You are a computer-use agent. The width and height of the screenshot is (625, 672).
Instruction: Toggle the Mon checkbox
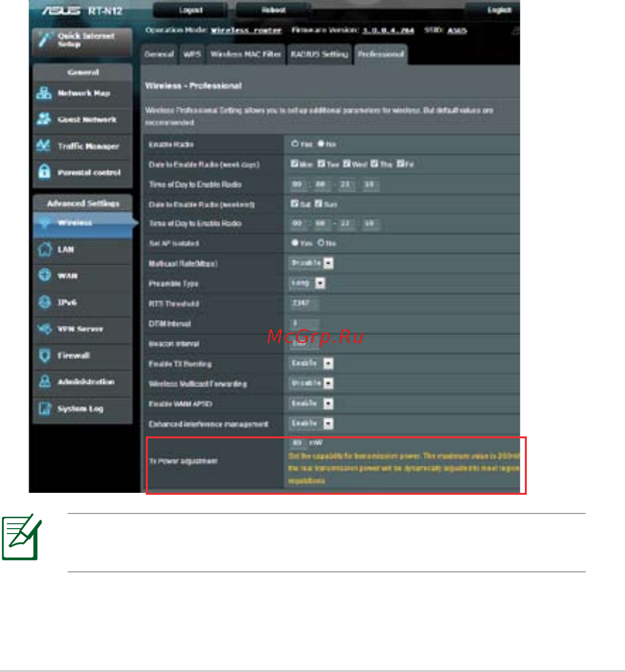pyautogui.click(x=295, y=163)
